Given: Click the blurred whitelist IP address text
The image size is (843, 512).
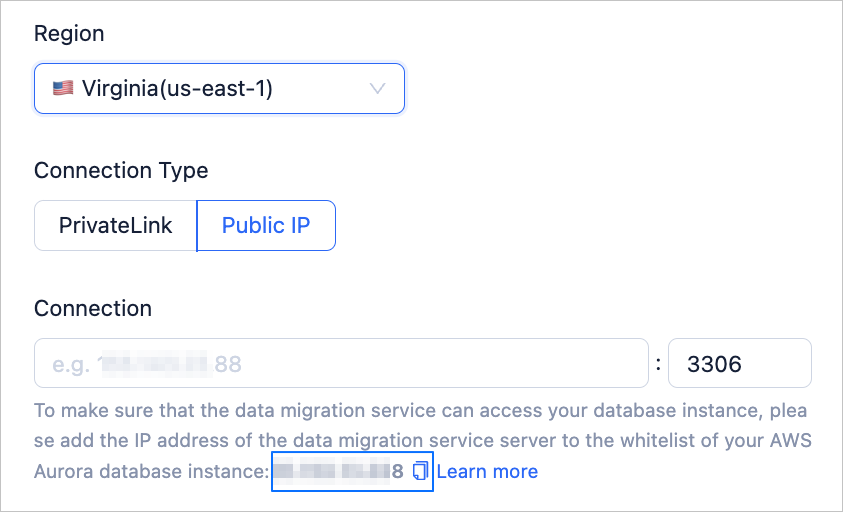Looking at the screenshot, I should coord(338,471).
